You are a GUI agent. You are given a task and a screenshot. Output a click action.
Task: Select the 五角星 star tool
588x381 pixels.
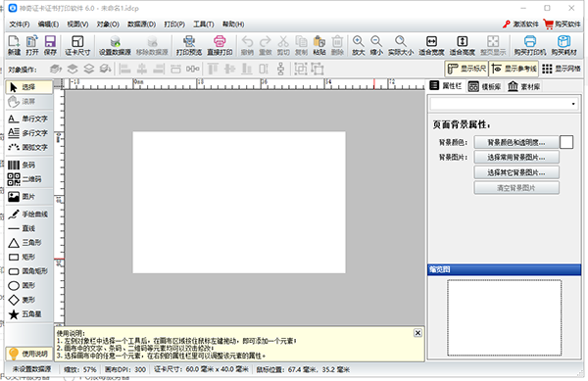click(x=29, y=314)
